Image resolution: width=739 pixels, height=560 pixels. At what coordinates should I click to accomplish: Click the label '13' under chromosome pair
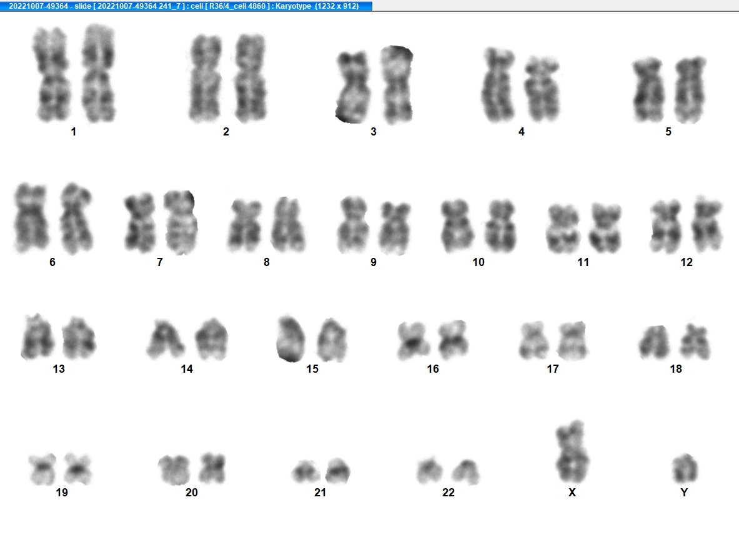[59, 369]
